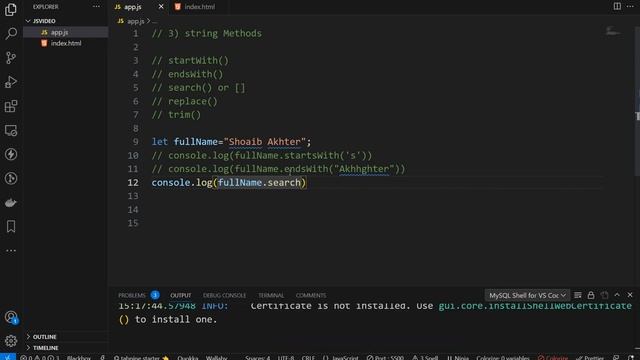This screenshot has height=360, width=640.
Task: Click the Spell status bar item
Action: [x=425, y=358]
